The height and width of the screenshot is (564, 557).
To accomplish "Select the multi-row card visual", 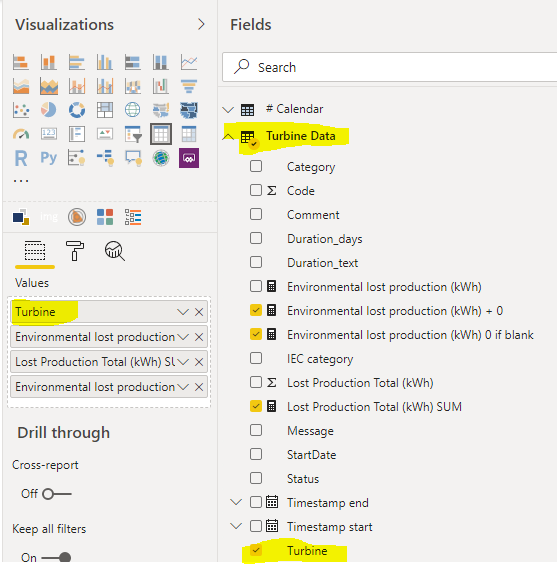I will pyautogui.click(x=77, y=134).
